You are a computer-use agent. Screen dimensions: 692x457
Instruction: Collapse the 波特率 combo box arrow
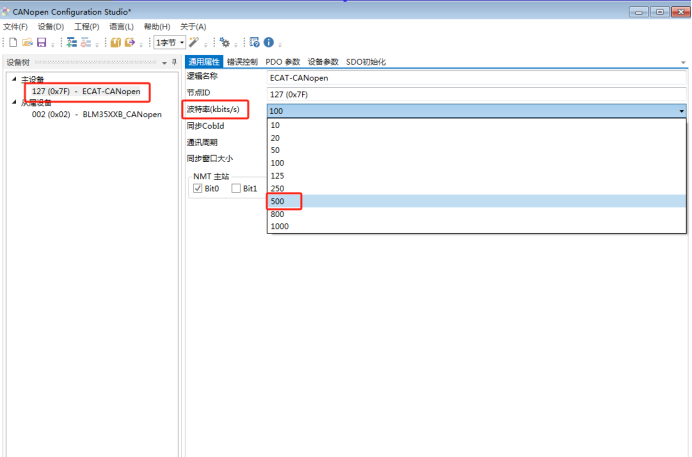(x=681, y=111)
